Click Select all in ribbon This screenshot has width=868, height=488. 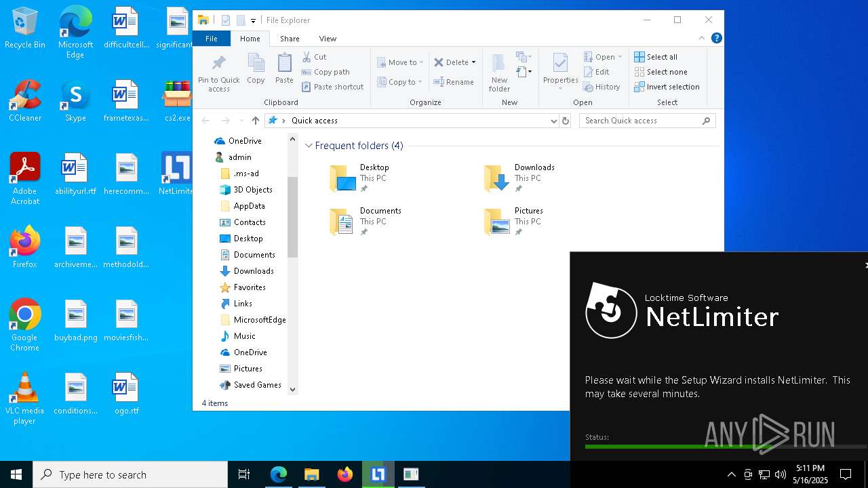[656, 57]
